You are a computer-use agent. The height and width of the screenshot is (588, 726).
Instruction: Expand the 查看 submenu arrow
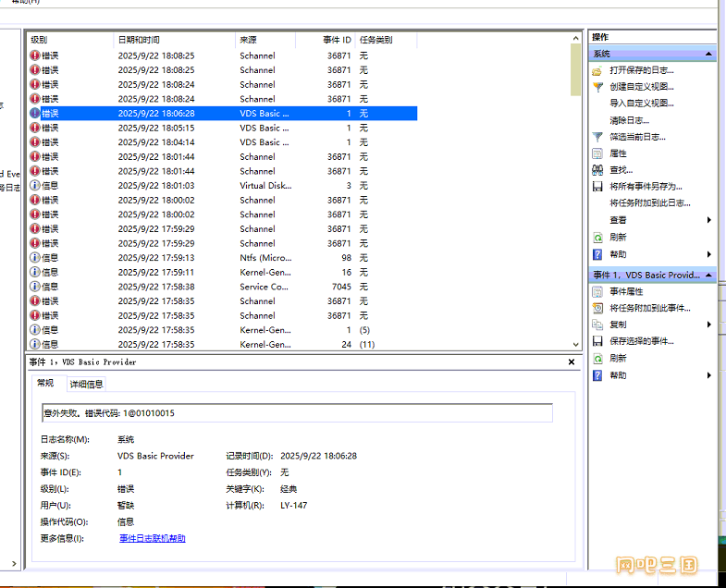(708, 220)
